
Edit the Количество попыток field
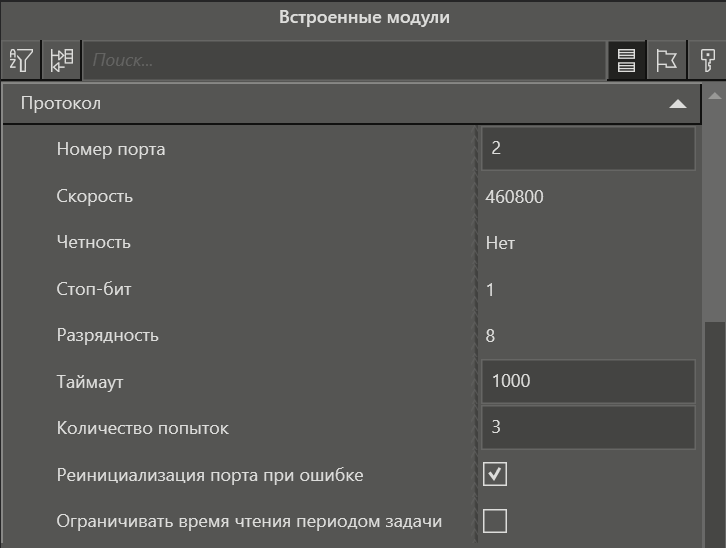pos(588,428)
